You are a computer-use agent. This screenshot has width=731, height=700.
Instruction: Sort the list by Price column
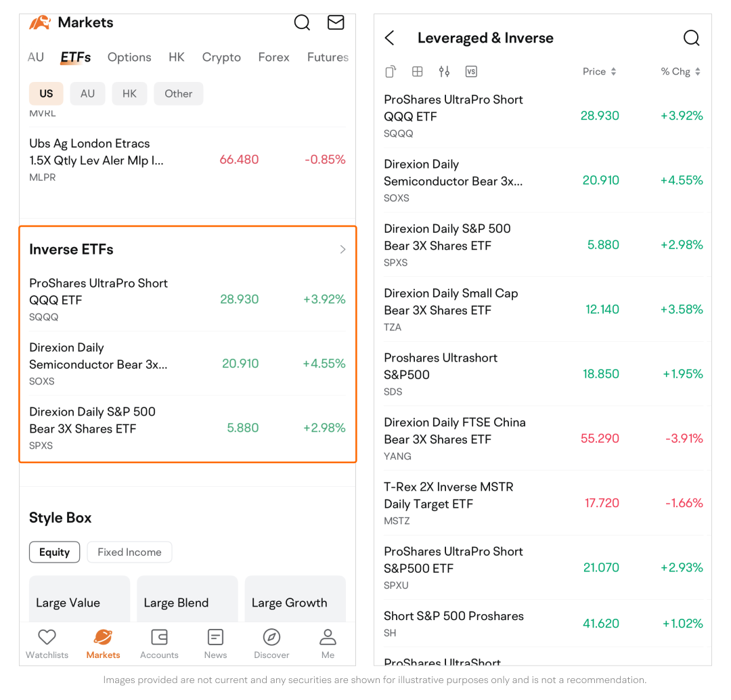point(599,72)
